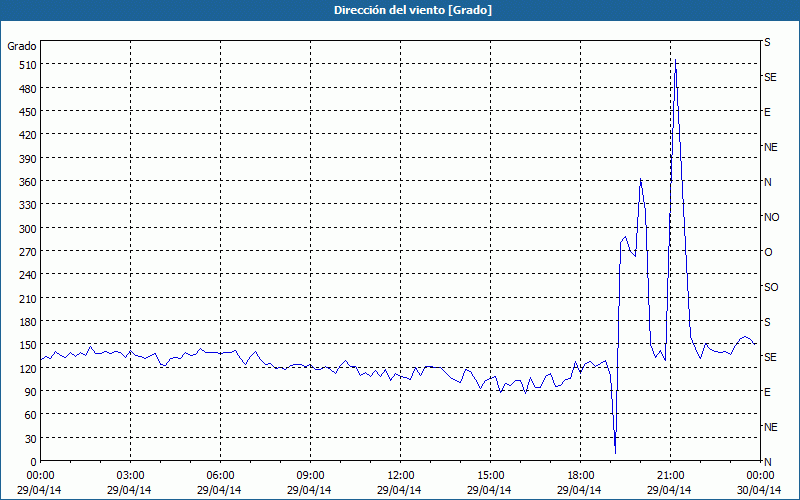Select the SO compass label on right axis
This screenshot has width=800, height=500.
pyautogui.click(x=771, y=287)
